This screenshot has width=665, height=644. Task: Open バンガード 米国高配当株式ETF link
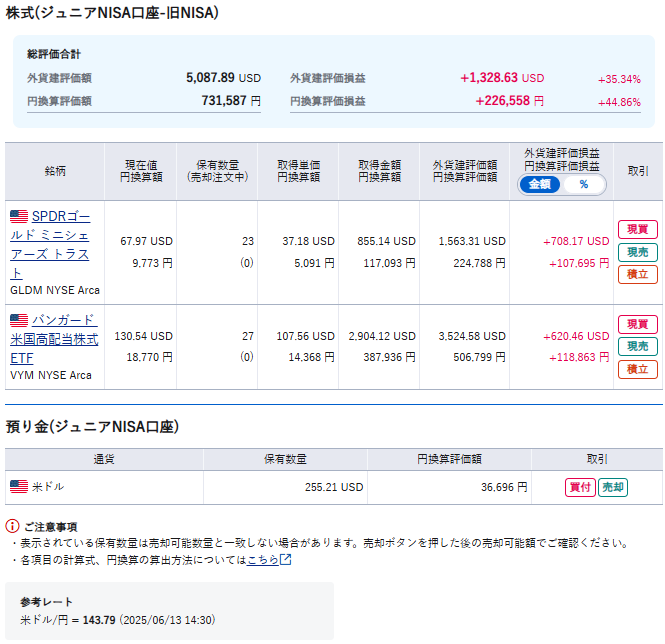pos(54,339)
